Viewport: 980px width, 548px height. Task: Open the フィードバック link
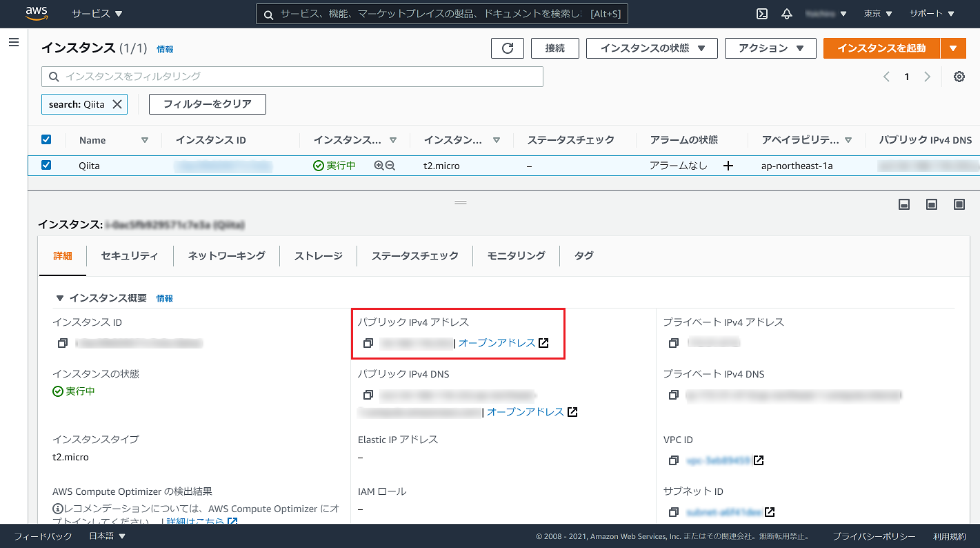tap(43, 536)
